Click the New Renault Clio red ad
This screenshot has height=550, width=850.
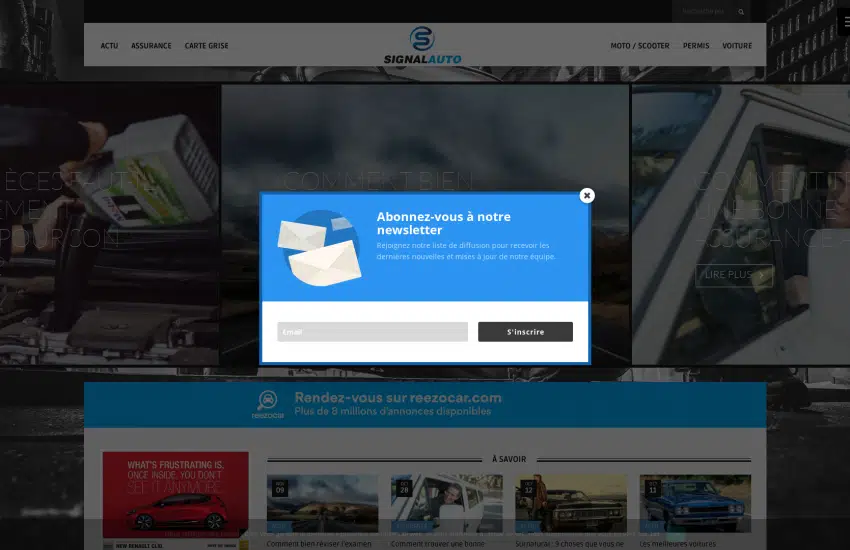(x=176, y=500)
